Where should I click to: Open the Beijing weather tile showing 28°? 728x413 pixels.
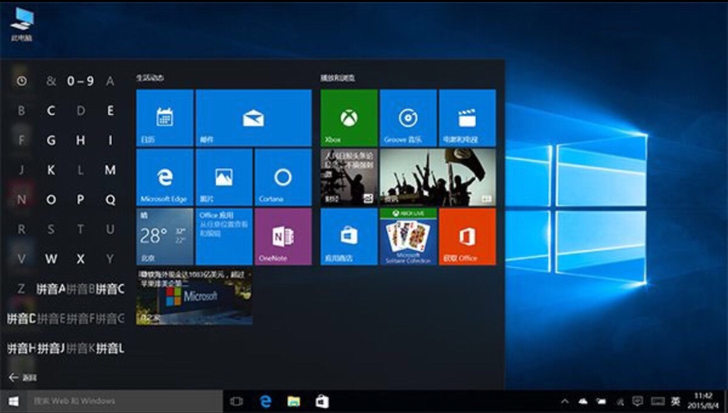[165, 237]
